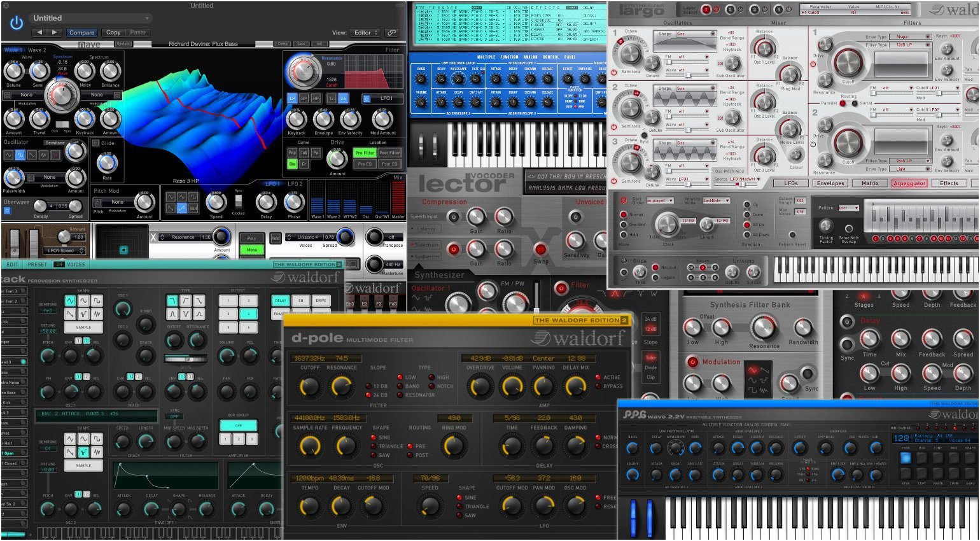This screenshot has width=980, height=541.
Task: Select square shape icon in Attack OSC 1
Action: 97,300
